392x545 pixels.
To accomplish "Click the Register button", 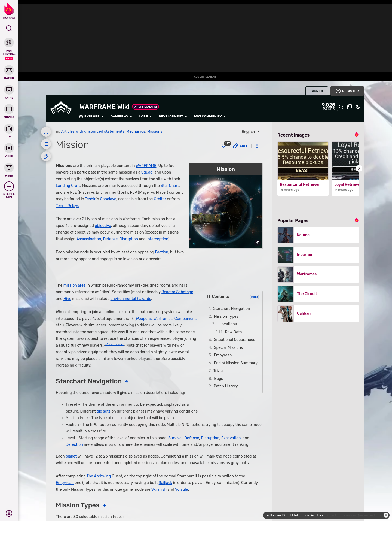I will tap(347, 91).
